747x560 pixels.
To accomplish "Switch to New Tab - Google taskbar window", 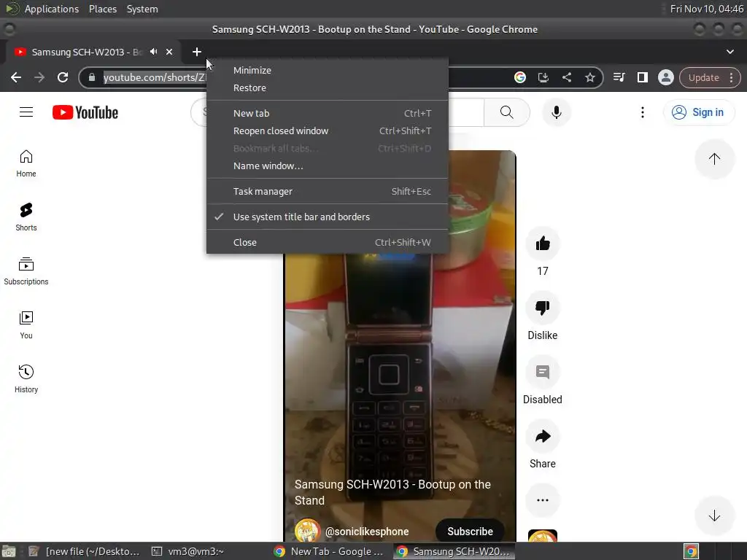I will (330, 551).
